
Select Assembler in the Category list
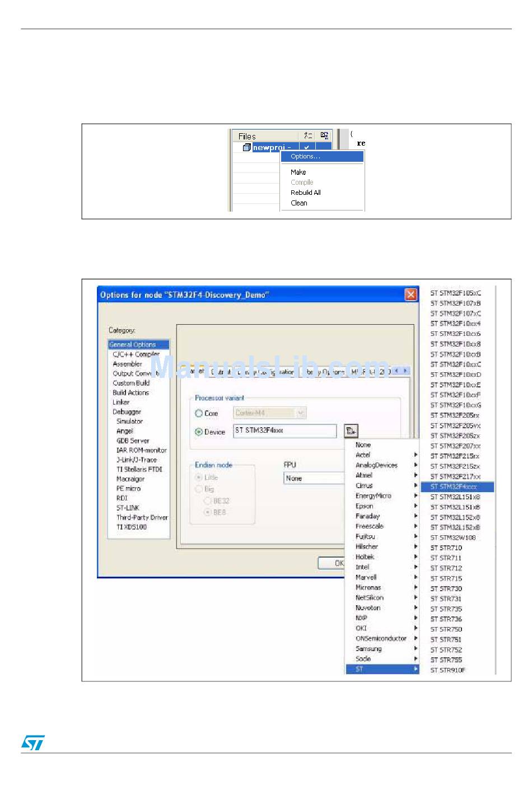127,364
